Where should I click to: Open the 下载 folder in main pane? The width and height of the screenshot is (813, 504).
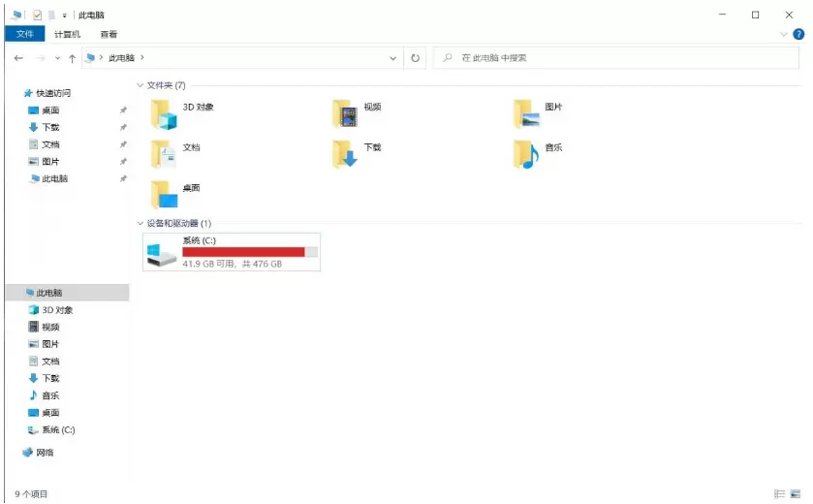[345, 154]
